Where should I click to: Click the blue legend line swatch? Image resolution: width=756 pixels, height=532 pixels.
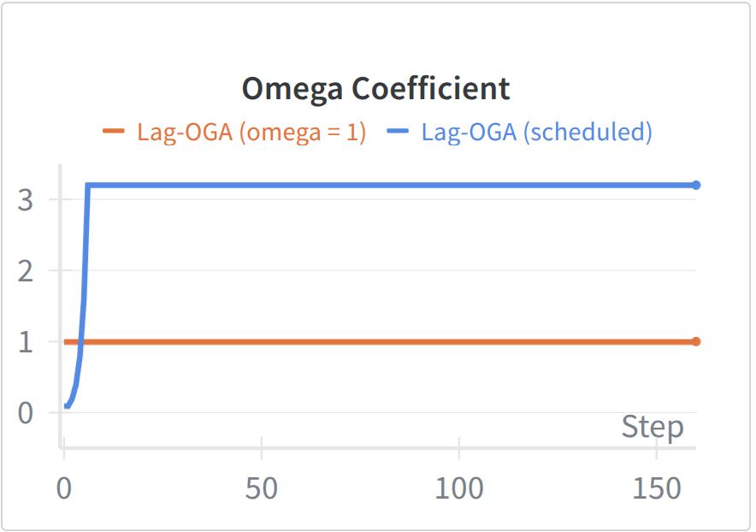coord(398,132)
